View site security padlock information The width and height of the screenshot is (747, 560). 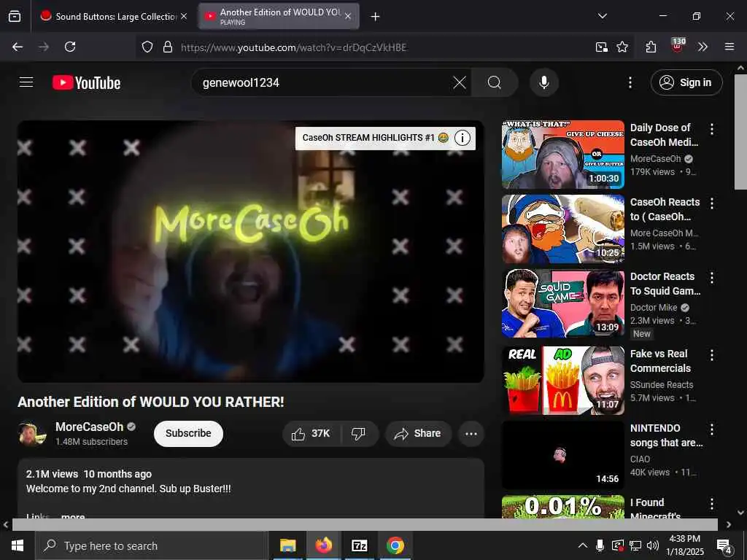(167, 47)
